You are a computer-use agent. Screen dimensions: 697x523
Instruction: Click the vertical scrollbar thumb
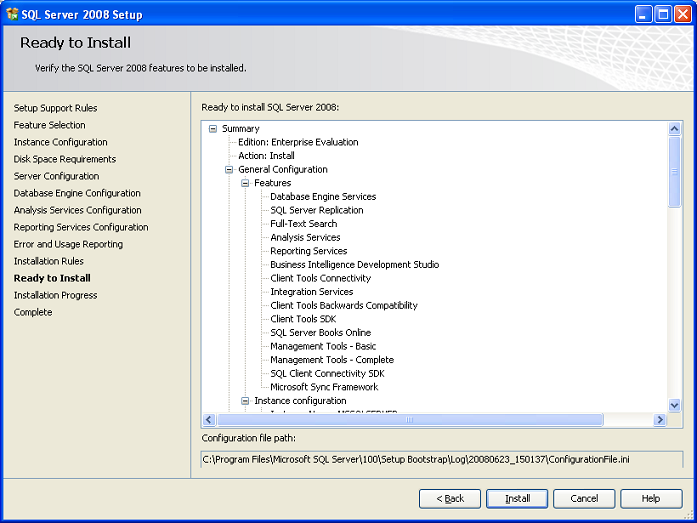pos(674,172)
